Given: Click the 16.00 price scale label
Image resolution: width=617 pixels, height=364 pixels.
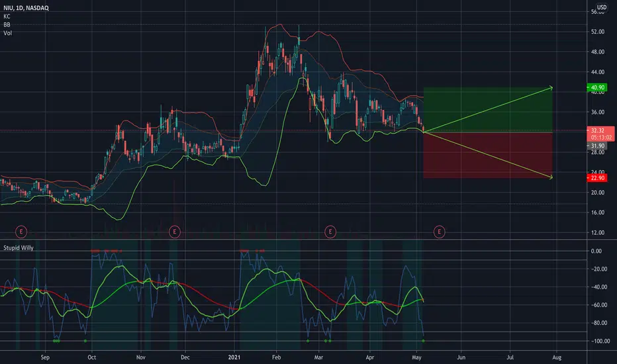Looking at the screenshot, I should click(598, 212).
